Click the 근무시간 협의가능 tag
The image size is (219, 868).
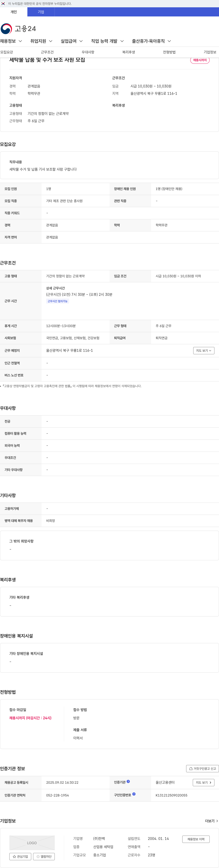(x=57, y=301)
